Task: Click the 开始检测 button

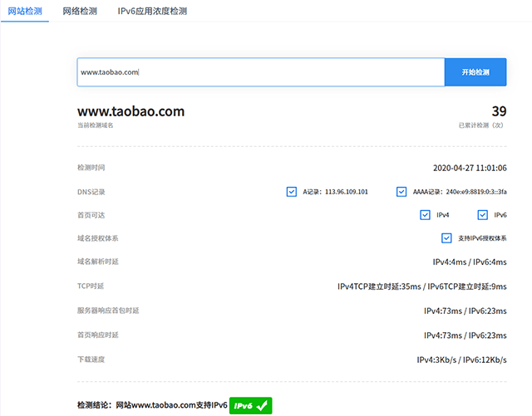Action: click(475, 72)
